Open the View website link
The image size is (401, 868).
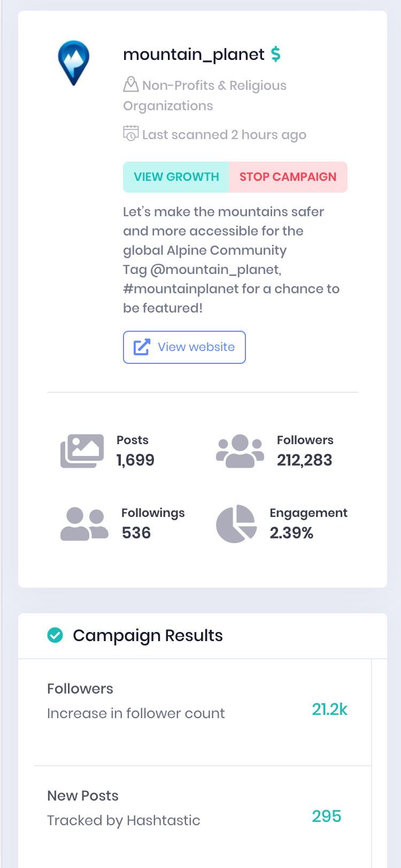[x=184, y=347]
